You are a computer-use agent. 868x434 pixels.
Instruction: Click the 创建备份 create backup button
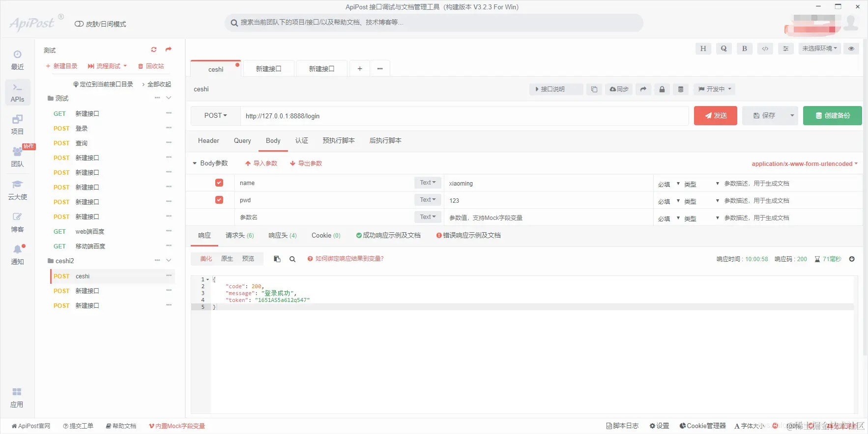point(833,116)
